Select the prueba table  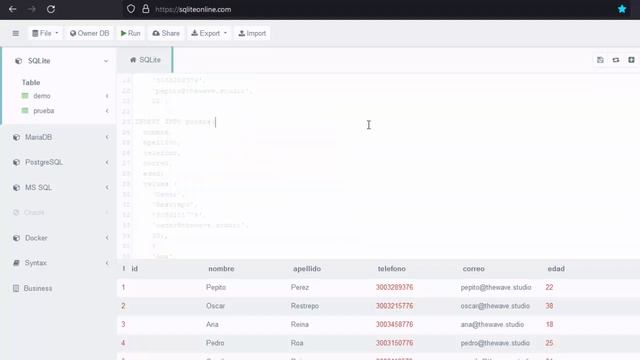44,111
